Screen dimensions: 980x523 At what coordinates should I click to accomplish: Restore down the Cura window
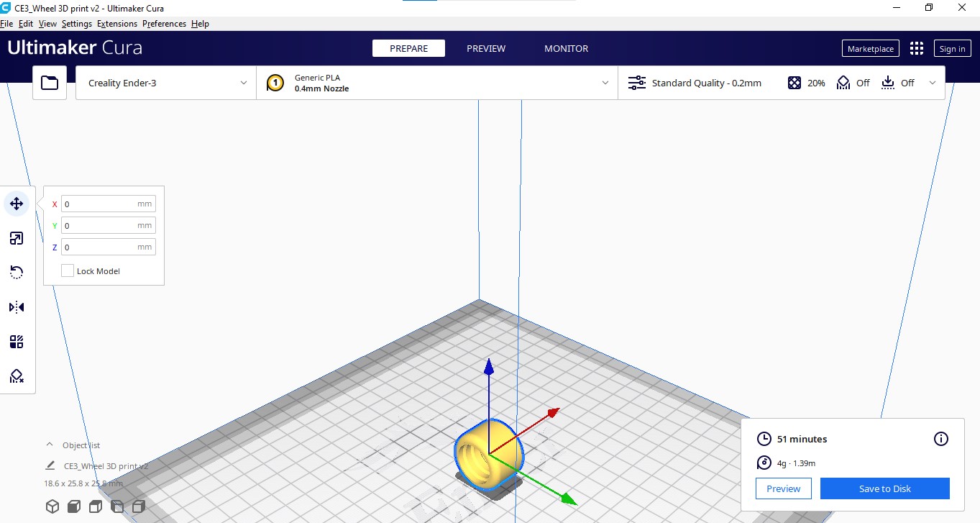click(928, 7)
